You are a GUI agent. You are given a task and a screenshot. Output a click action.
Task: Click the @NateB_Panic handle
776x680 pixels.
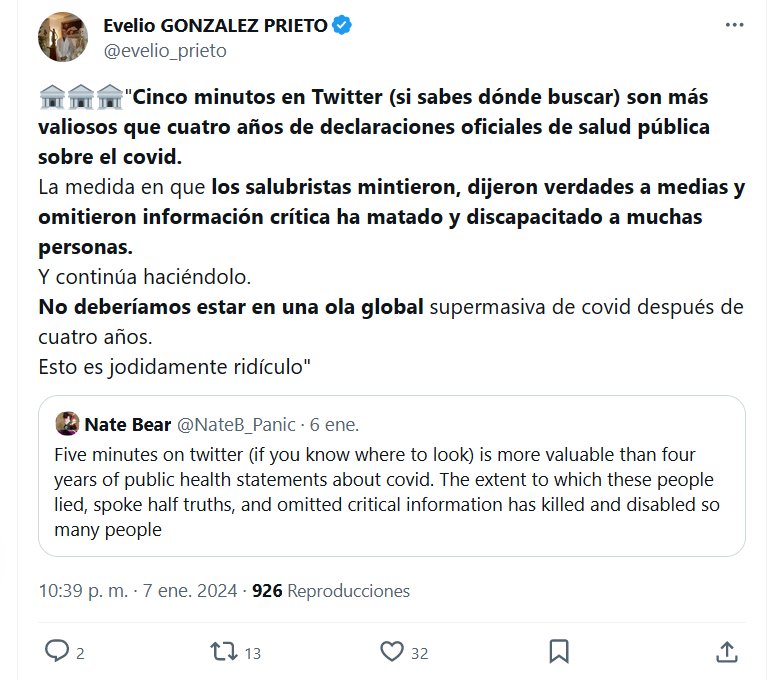point(236,424)
